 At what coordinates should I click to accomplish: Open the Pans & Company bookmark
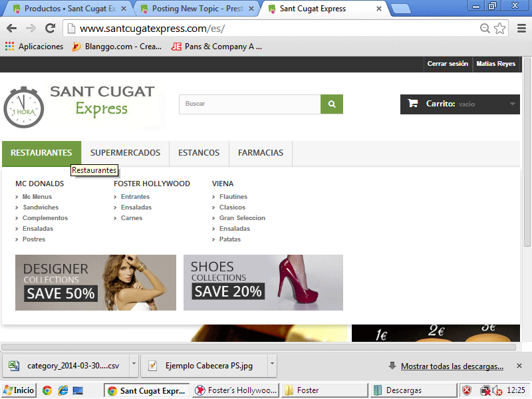[x=217, y=47]
